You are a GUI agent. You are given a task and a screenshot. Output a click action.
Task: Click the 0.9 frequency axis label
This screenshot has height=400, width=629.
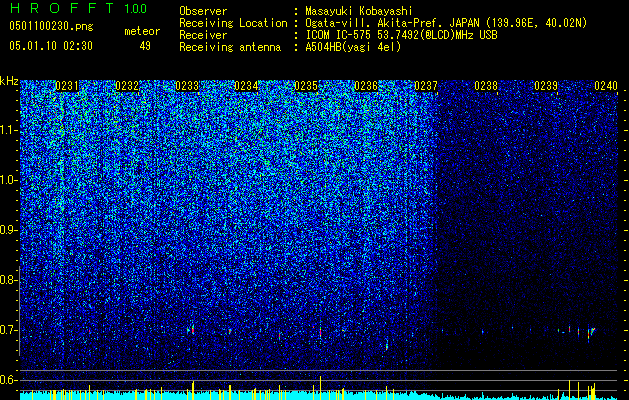8,230
